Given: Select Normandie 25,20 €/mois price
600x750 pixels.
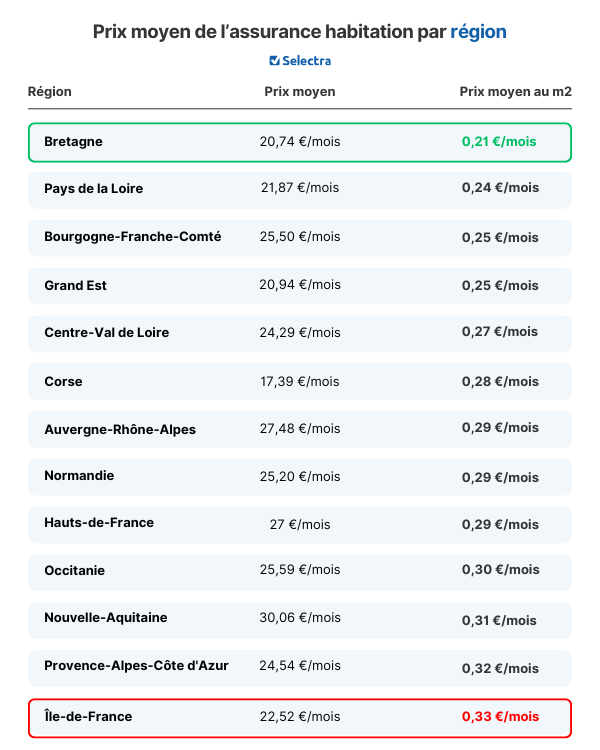Looking at the screenshot, I should coord(300,476).
